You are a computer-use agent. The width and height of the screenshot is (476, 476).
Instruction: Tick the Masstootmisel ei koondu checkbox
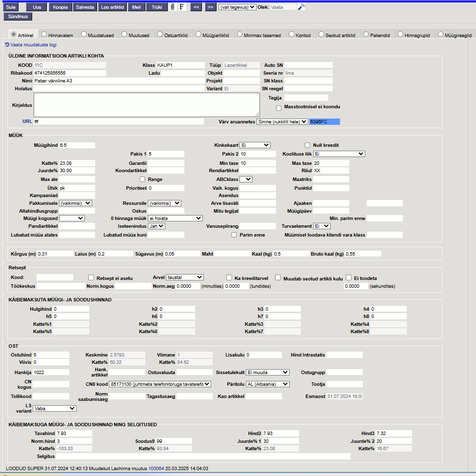coord(278,108)
